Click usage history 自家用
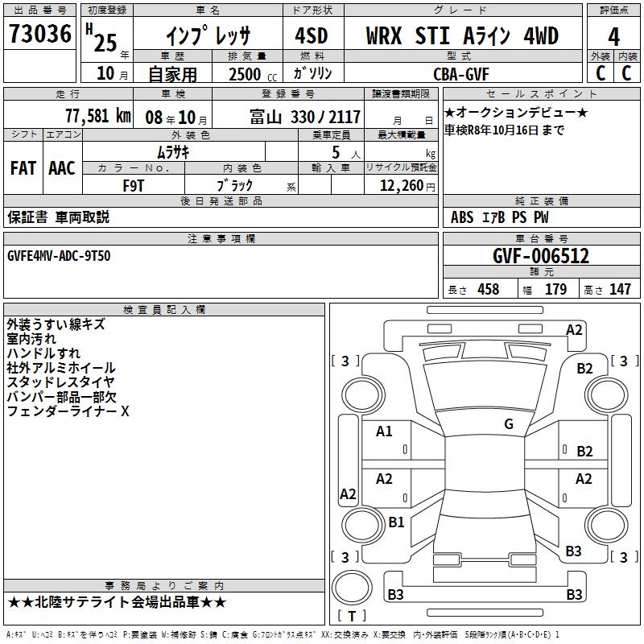The width and height of the screenshot is (644, 644). click(x=172, y=74)
